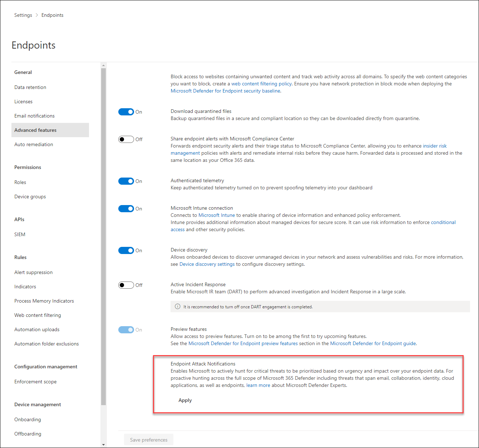Click Apply for Endpoint Attack Notifications
Screen dimensions: 479x448
[x=185, y=400]
